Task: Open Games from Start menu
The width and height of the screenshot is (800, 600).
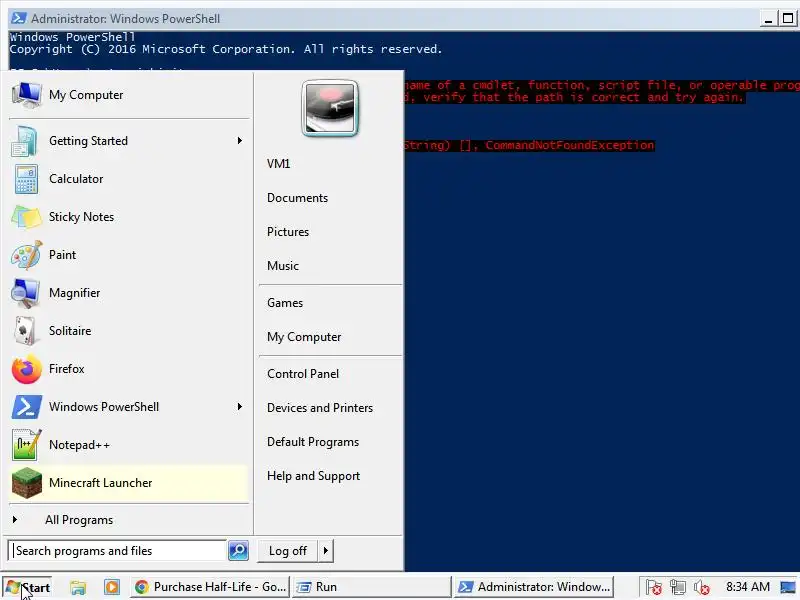Action: pos(285,303)
